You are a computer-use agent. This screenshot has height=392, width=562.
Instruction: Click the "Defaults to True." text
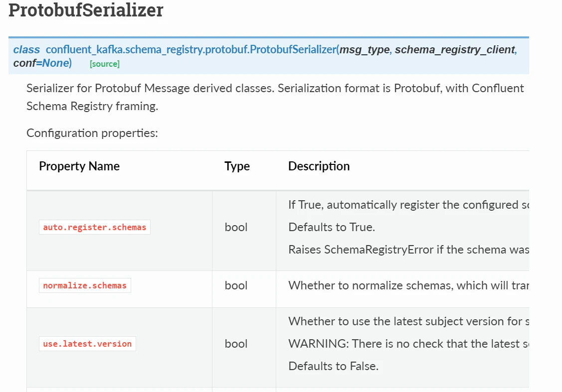(332, 227)
